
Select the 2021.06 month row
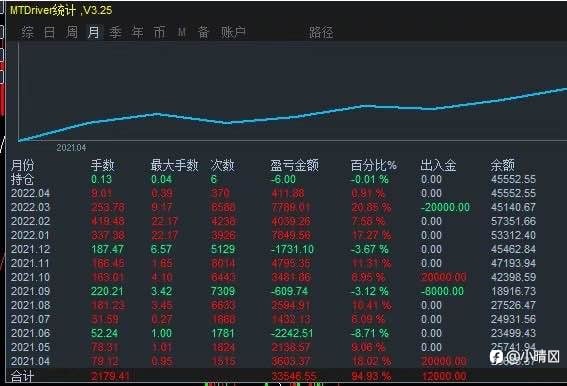pos(30,333)
